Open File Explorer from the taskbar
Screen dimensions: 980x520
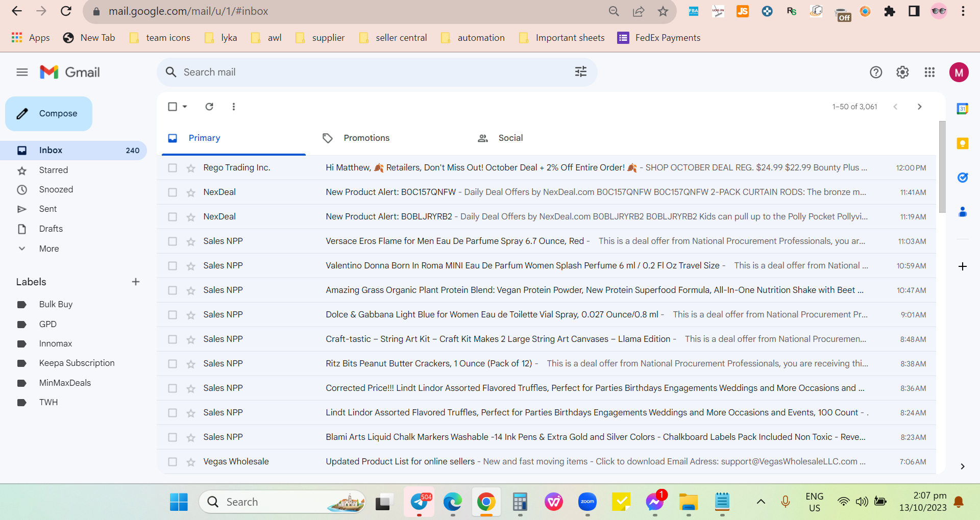coord(689,502)
